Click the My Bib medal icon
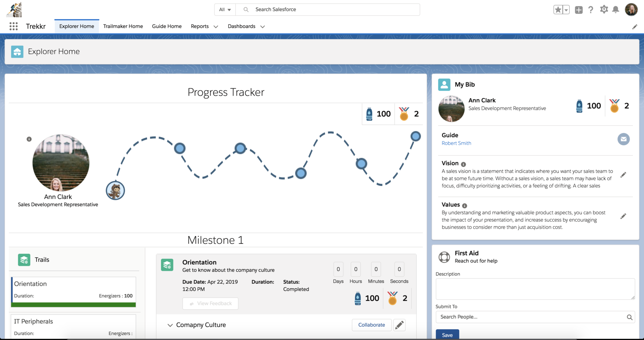The width and height of the screenshot is (644, 340). pos(614,106)
